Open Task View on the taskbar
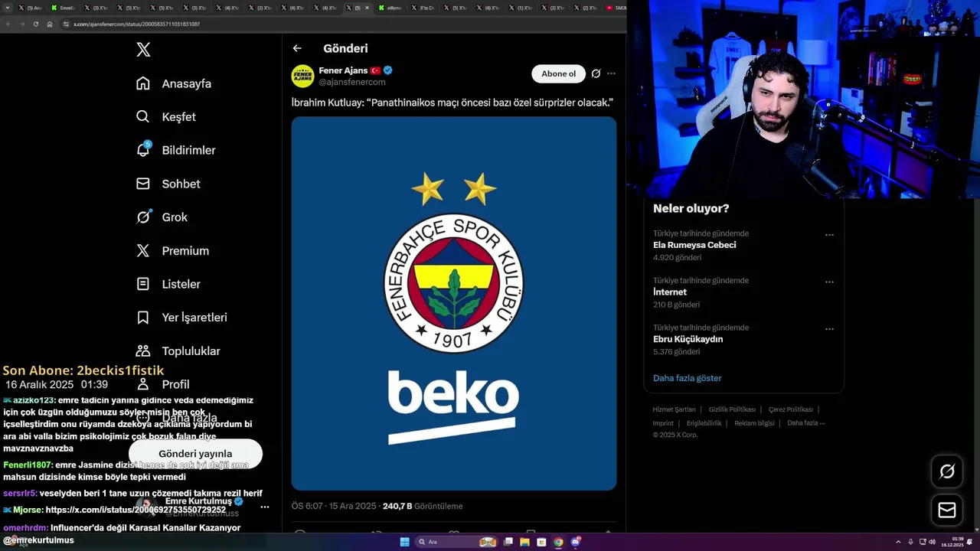Image resolution: width=980 pixels, height=551 pixels. click(x=508, y=542)
